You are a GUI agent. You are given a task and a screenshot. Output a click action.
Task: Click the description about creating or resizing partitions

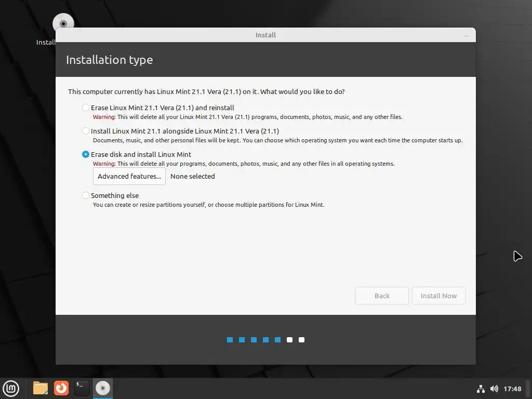click(209, 205)
